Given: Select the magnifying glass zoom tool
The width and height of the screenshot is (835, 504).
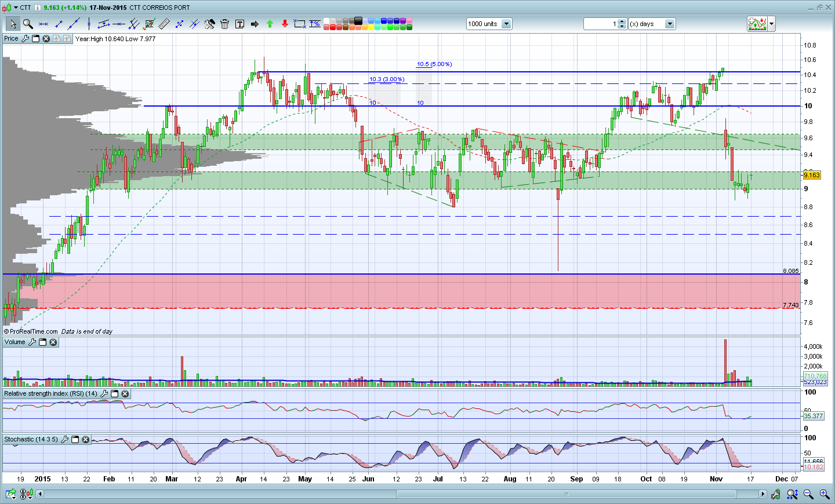Looking at the screenshot, I should (27, 24).
